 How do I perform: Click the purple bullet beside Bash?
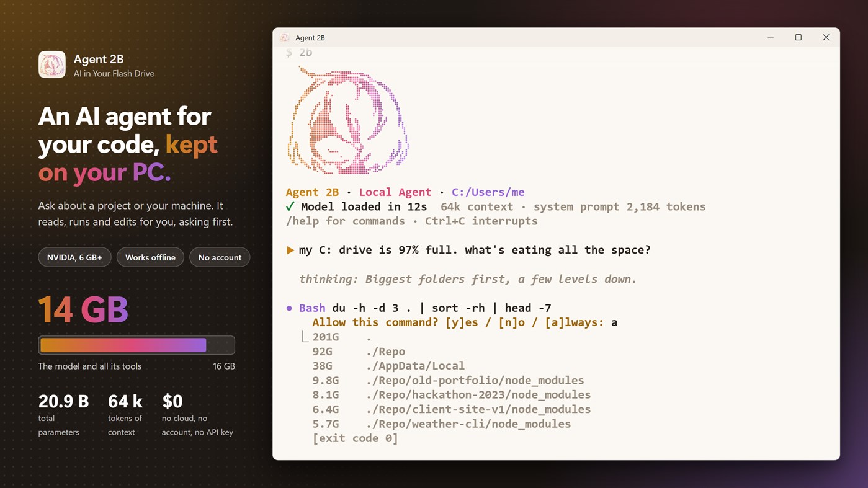click(289, 308)
